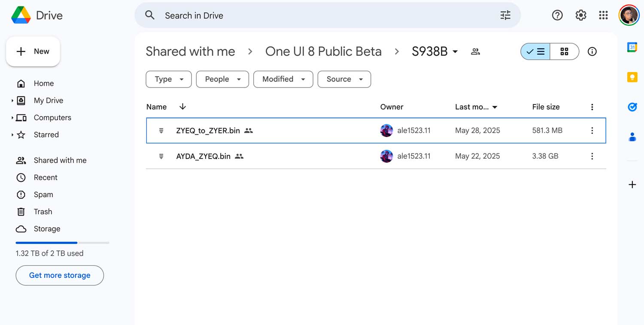Click the 581.3 MB file size

[547, 131]
